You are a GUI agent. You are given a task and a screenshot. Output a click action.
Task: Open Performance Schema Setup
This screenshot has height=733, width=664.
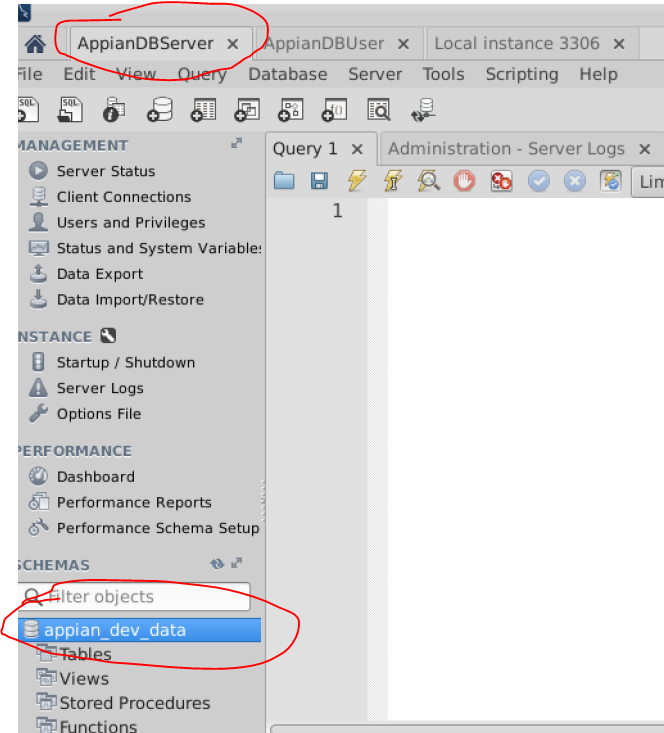[x=158, y=528]
